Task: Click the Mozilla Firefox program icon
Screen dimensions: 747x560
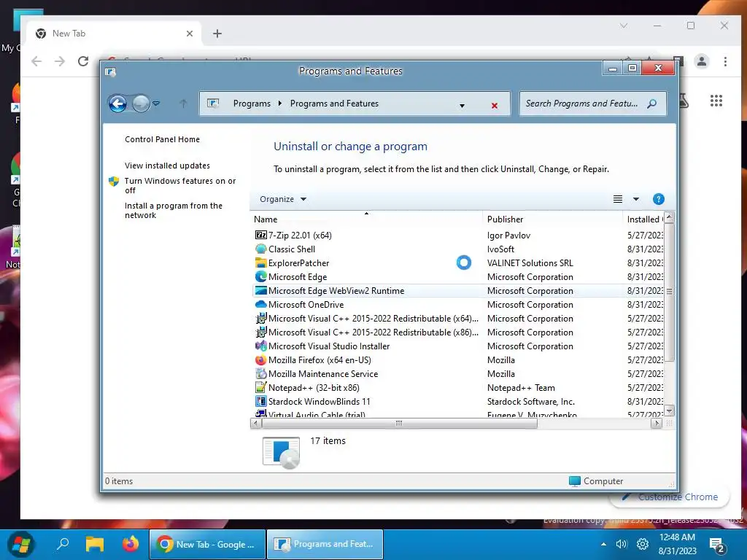Action: pos(260,359)
